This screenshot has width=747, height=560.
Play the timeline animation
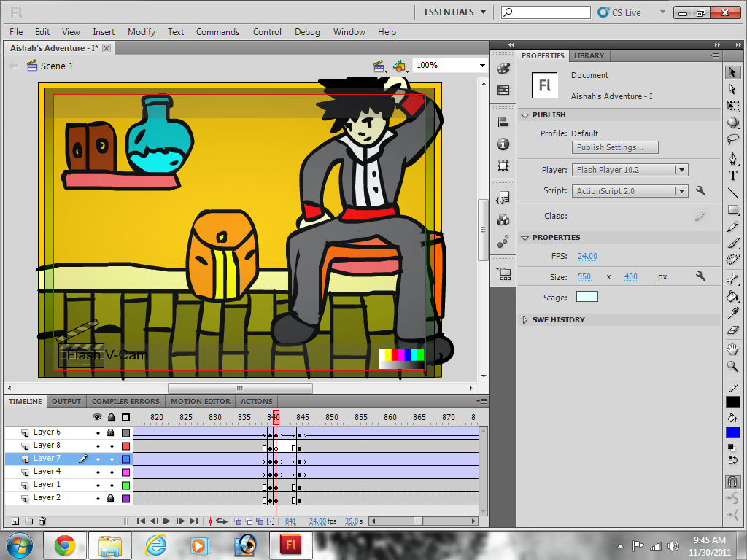(167, 521)
